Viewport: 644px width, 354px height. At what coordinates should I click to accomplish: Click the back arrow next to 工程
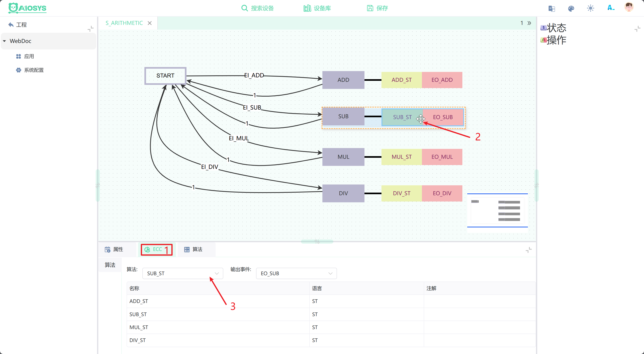click(11, 25)
